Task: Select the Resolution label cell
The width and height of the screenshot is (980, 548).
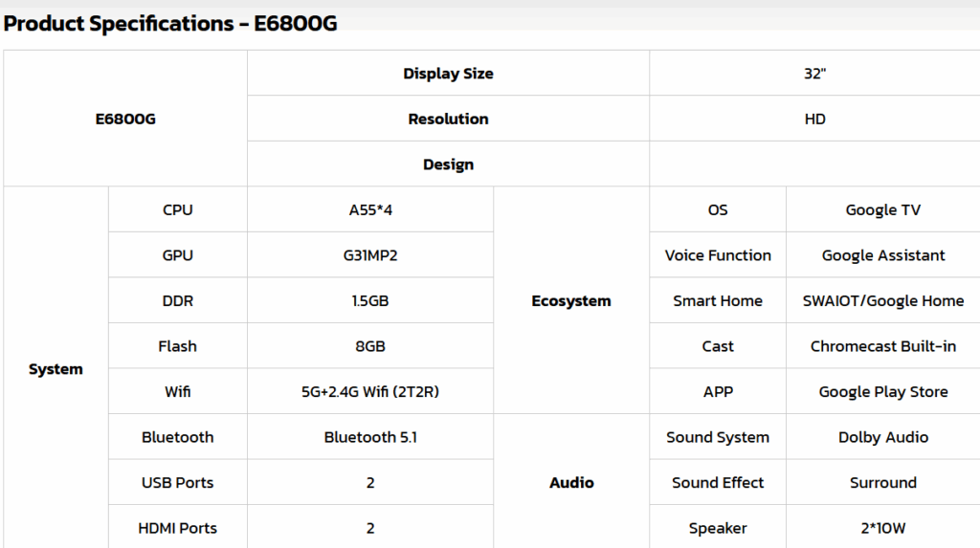Action: (x=448, y=119)
